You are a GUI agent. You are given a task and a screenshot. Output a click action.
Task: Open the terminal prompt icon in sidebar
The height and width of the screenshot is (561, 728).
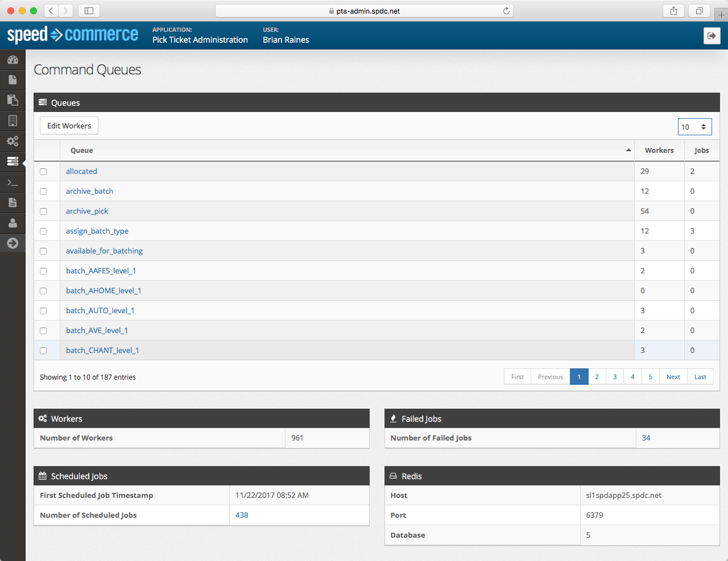tap(13, 182)
